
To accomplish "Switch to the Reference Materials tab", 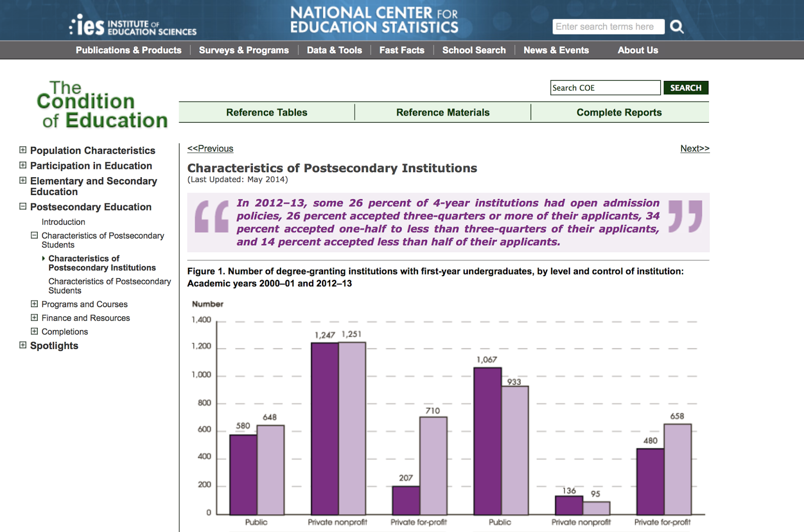I will tap(443, 113).
